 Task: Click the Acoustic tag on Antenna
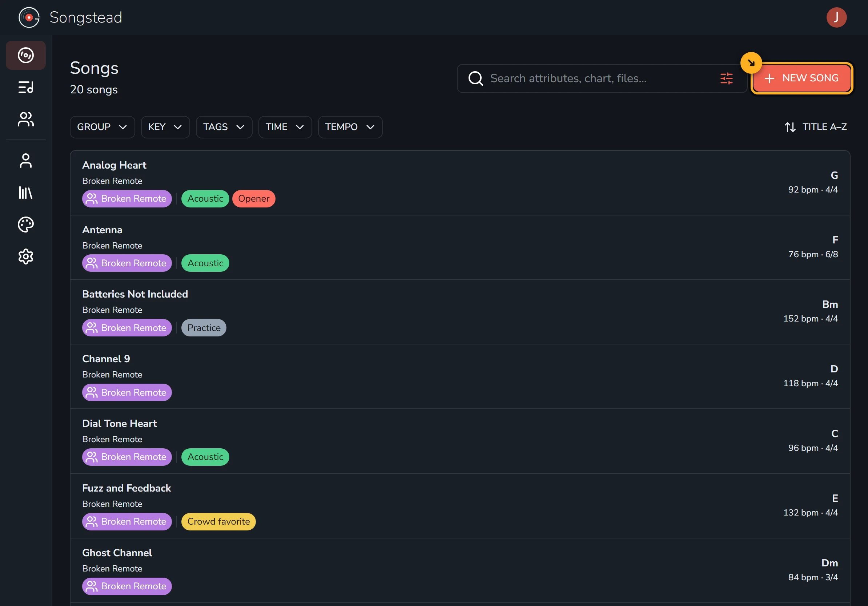pyautogui.click(x=205, y=263)
